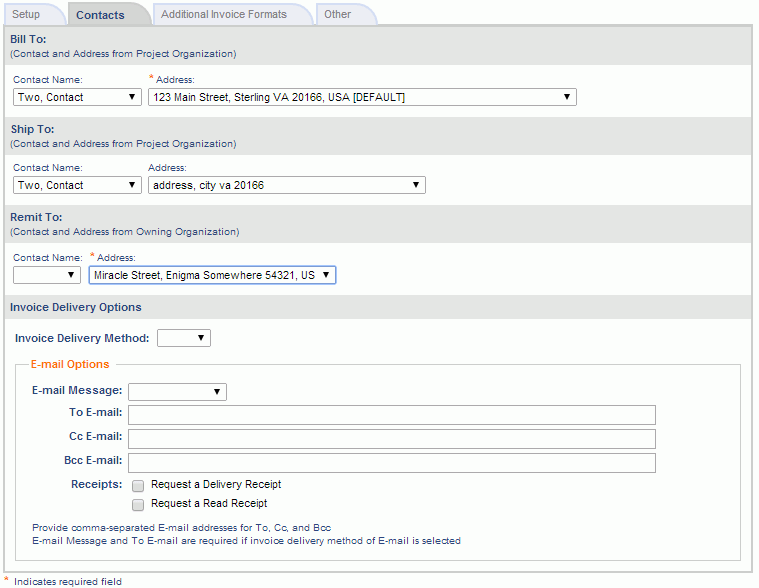Open E-mail Message dropdown
The image size is (759, 588).
pyautogui.click(x=177, y=392)
